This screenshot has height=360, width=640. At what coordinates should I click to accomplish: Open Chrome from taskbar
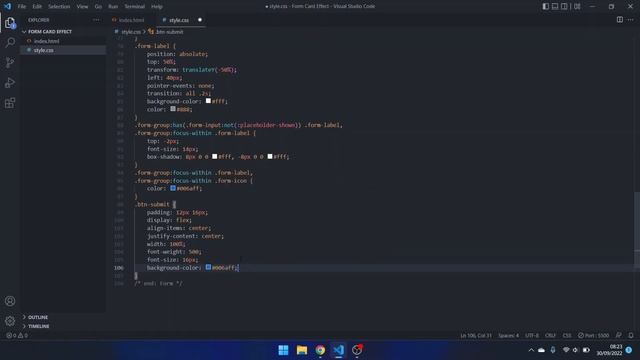(x=320, y=350)
